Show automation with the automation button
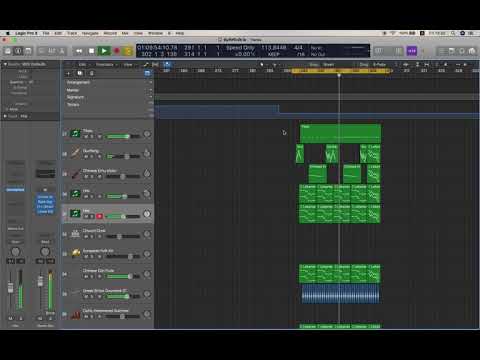 pyautogui.click(x=146, y=64)
